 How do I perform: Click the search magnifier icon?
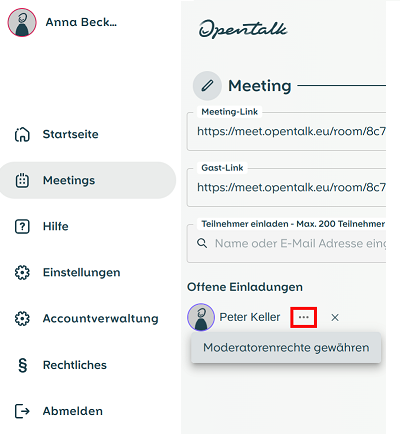click(x=202, y=243)
